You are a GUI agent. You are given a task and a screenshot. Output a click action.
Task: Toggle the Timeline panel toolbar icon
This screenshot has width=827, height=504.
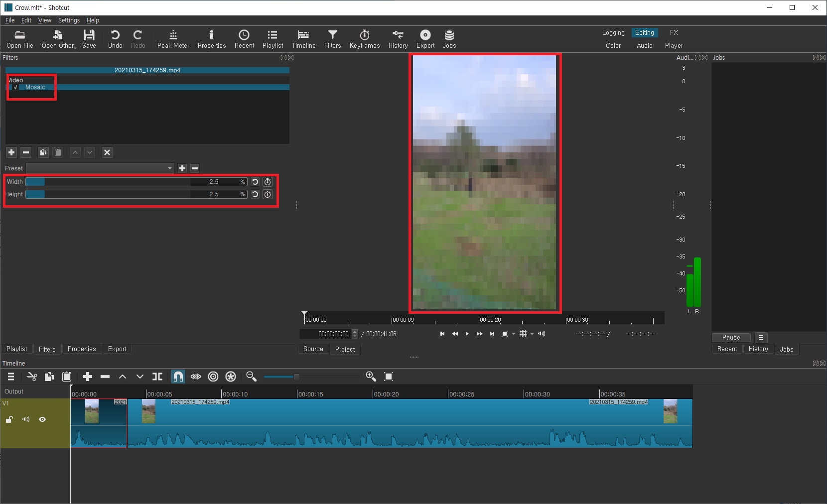click(x=303, y=39)
